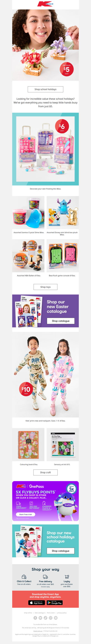Open Kmart's TikTok icon
This screenshot has width=91, height=644.
[x=45, y=618]
